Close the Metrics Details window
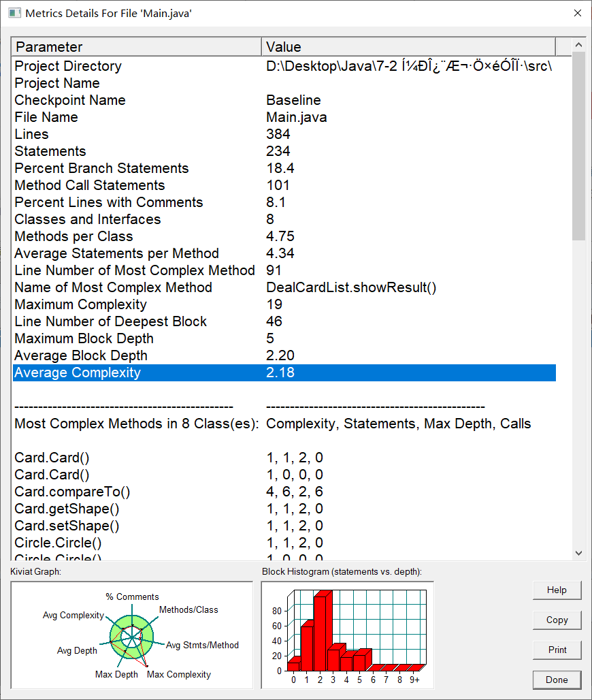Screen dimensions: 592x700 (577, 13)
